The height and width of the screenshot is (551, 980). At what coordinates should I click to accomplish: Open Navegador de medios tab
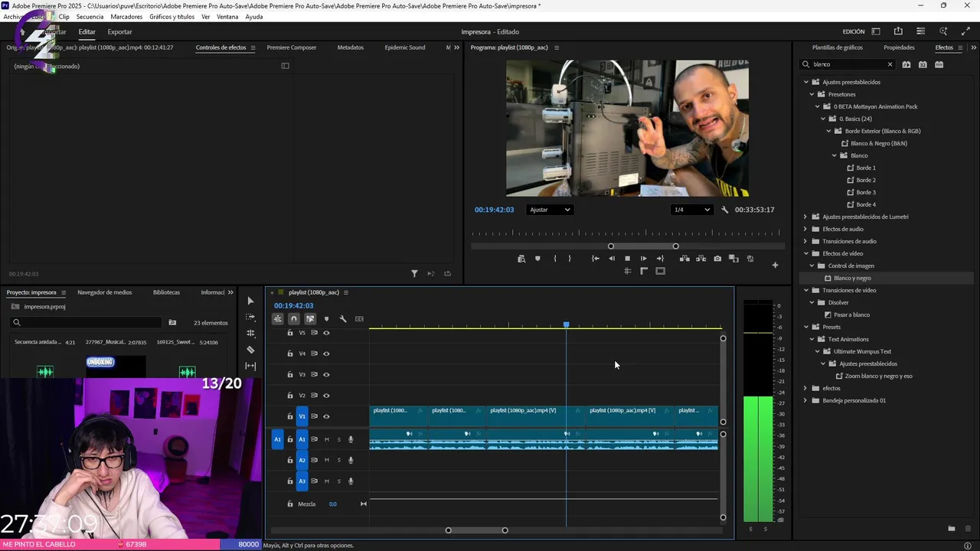(x=104, y=292)
